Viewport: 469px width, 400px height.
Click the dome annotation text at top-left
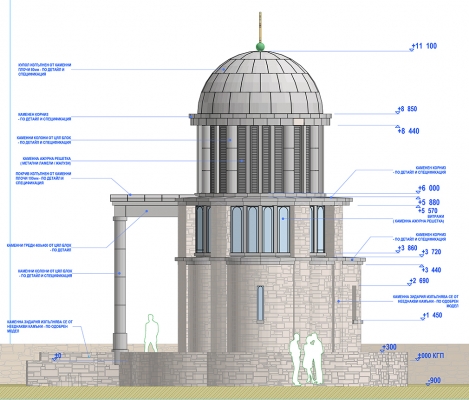(44, 70)
